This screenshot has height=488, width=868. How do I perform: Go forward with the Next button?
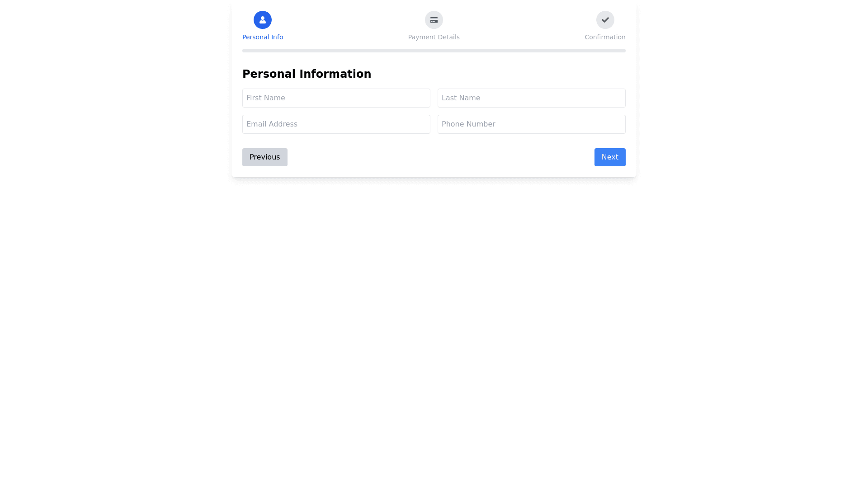click(x=609, y=157)
